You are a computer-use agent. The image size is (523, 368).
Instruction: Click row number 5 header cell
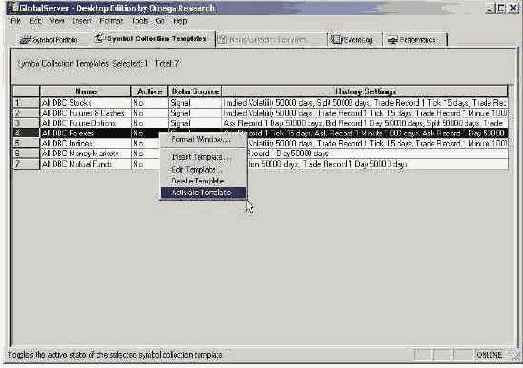26,143
